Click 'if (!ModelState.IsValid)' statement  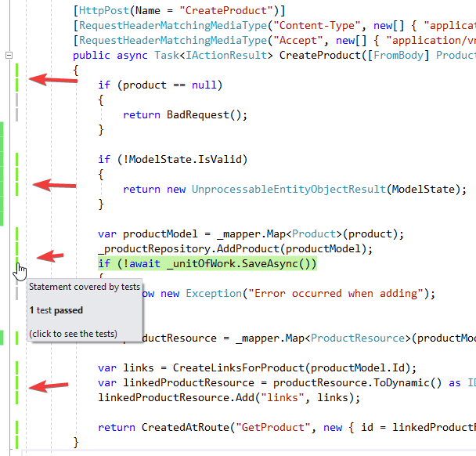tap(173, 160)
